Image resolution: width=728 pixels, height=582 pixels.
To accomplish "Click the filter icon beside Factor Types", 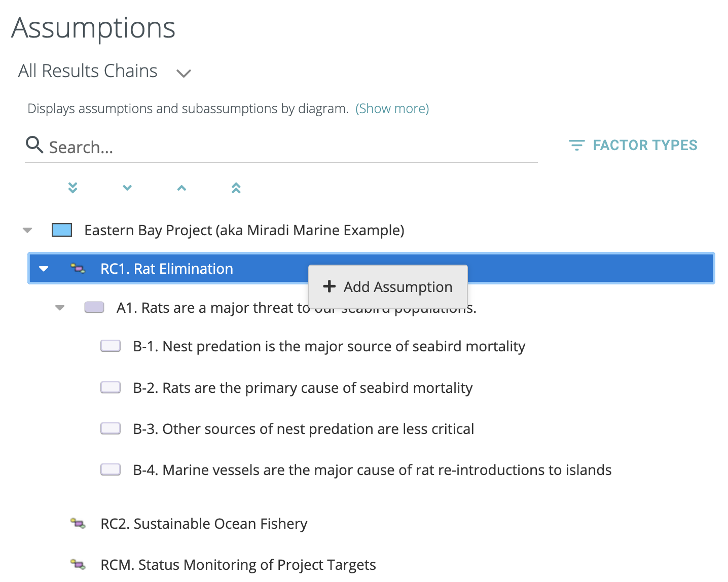I will click(576, 146).
